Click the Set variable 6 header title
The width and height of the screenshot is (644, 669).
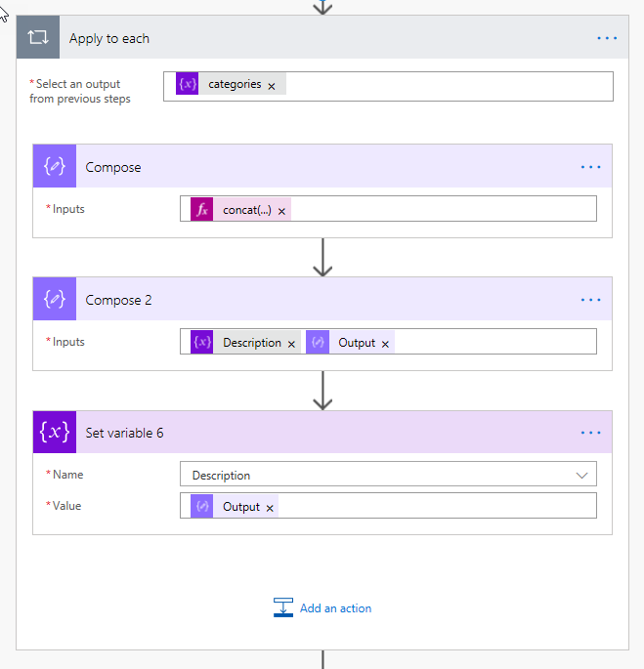pyautogui.click(x=124, y=433)
